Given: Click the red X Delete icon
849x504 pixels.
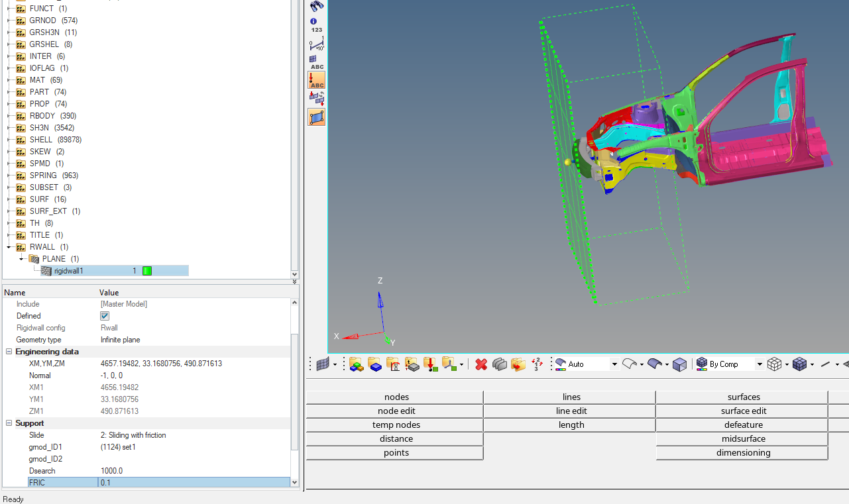Looking at the screenshot, I should coord(481,364).
